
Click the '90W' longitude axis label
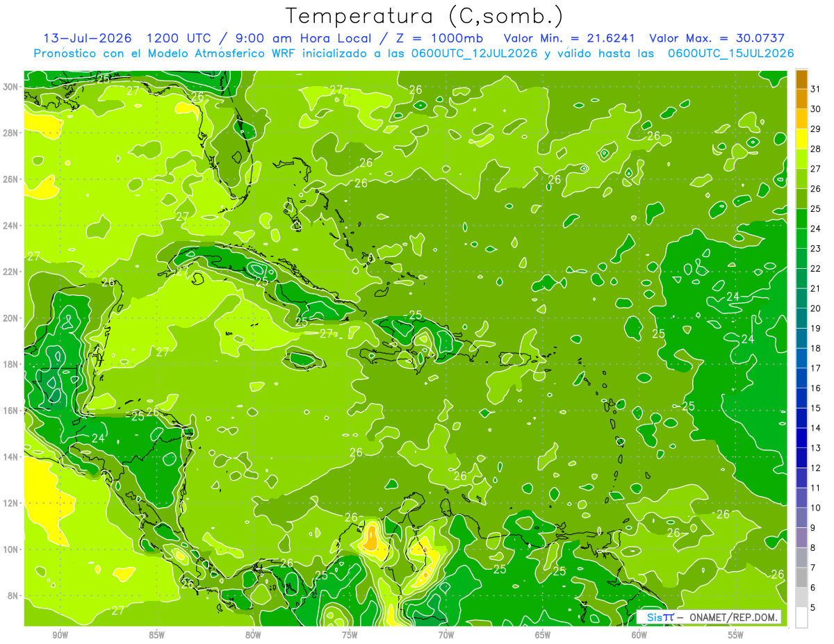coord(60,635)
